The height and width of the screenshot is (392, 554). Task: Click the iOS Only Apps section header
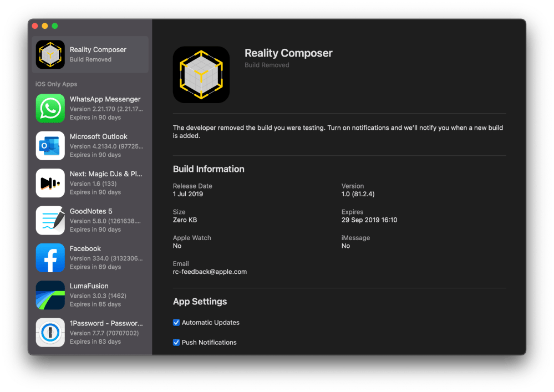pyautogui.click(x=56, y=84)
